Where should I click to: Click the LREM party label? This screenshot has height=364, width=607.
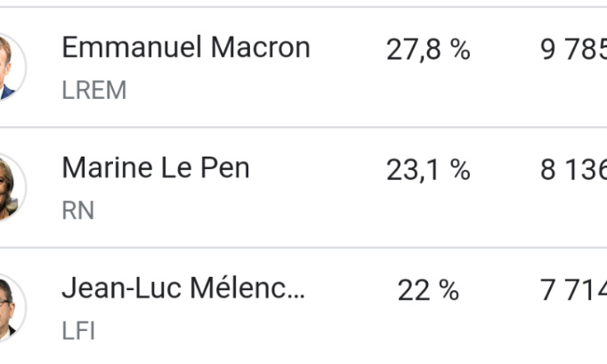coord(93,90)
